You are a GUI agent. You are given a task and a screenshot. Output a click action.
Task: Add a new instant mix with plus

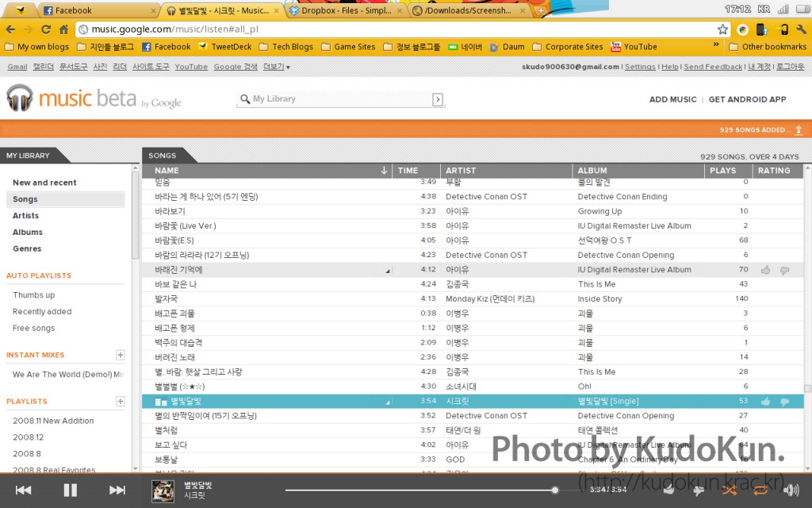point(121,355)
